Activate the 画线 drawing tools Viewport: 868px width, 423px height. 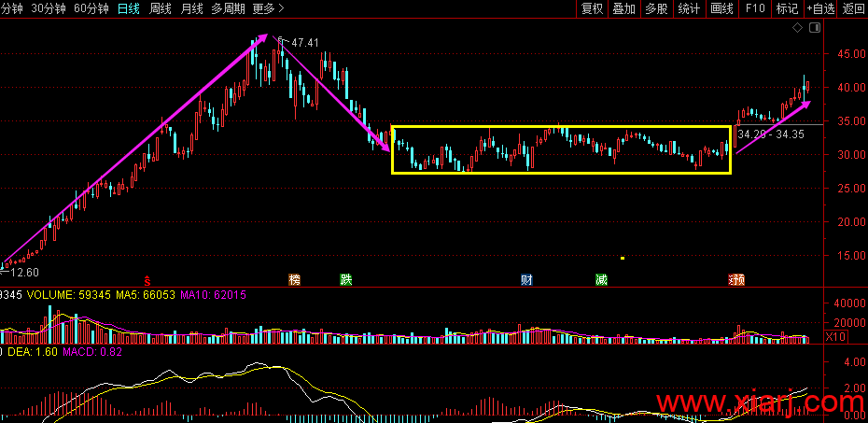721,8
